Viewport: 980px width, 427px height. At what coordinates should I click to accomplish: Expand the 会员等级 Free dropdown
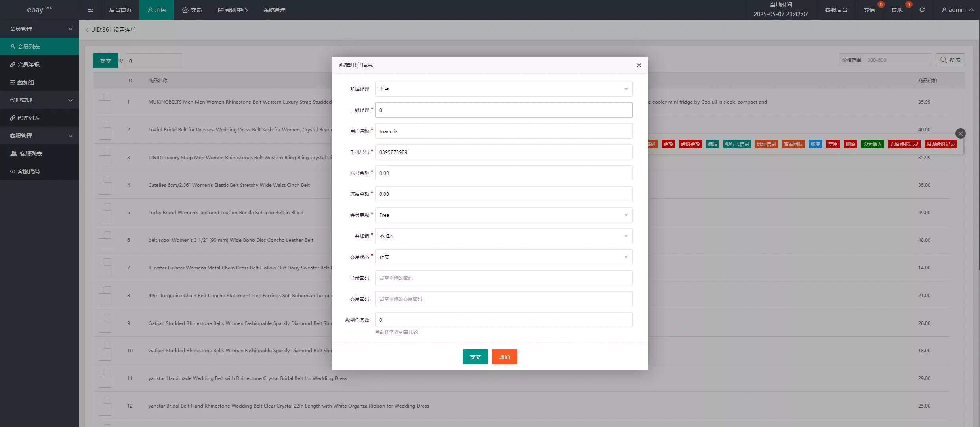[503, 215]
